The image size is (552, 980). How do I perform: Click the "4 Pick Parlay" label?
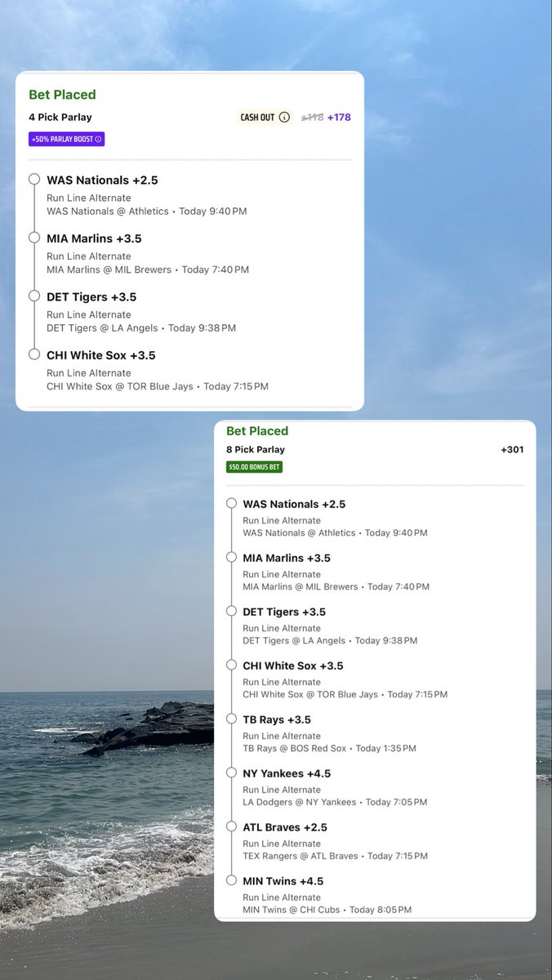pyautogui.click(x=60, y=118)
